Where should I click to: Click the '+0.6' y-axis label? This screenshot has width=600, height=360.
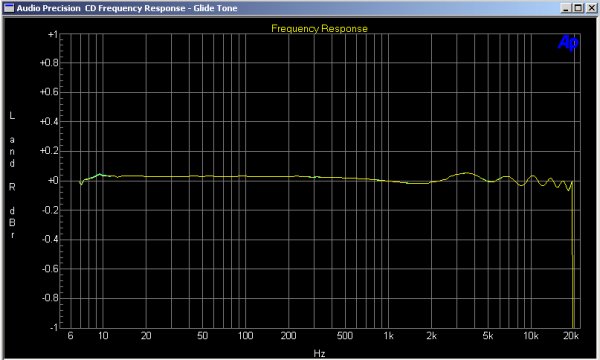click(x=49, y=92)
